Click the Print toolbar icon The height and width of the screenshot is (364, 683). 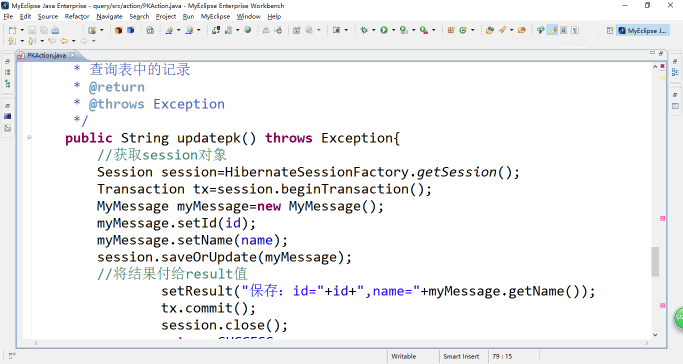coord(55,30)
